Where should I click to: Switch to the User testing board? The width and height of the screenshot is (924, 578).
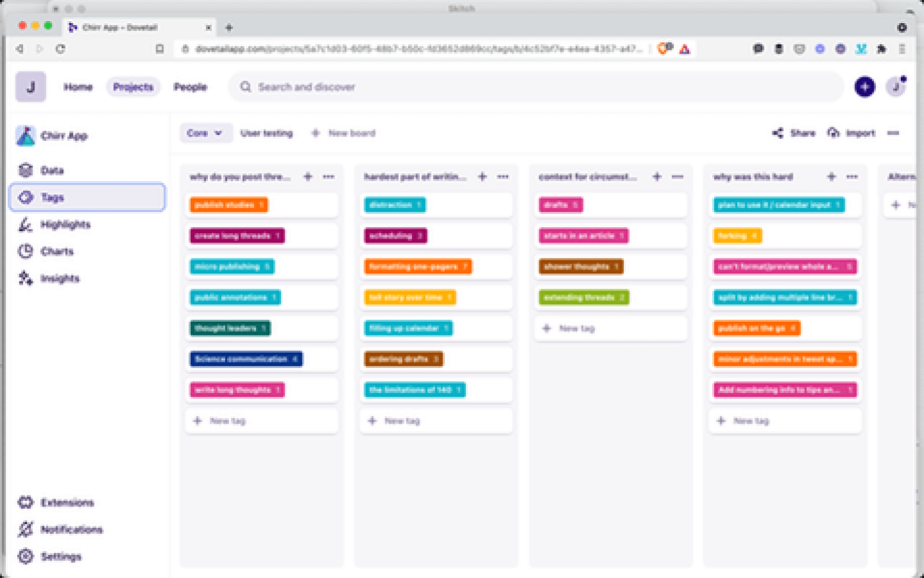267,133
